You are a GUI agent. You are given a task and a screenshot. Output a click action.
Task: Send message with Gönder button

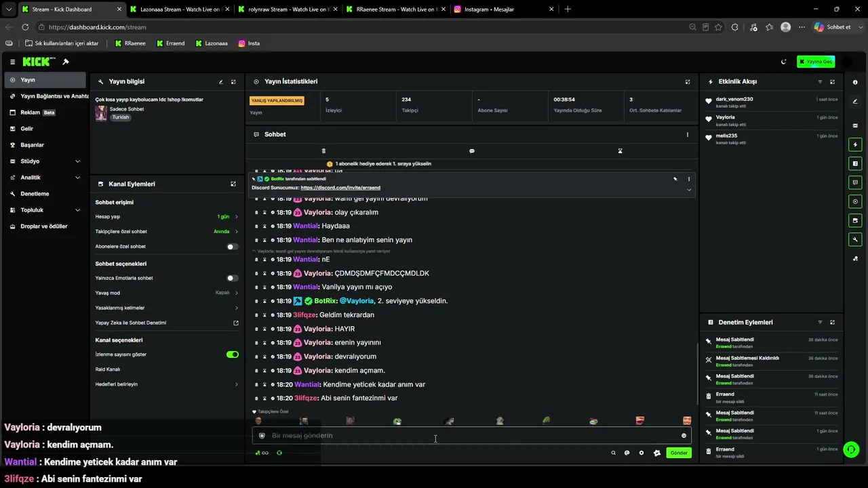point(679,453)
